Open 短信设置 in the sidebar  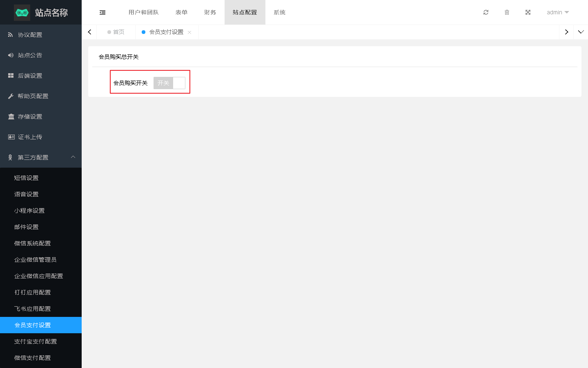pyautogui.click(x=27, y=178)
